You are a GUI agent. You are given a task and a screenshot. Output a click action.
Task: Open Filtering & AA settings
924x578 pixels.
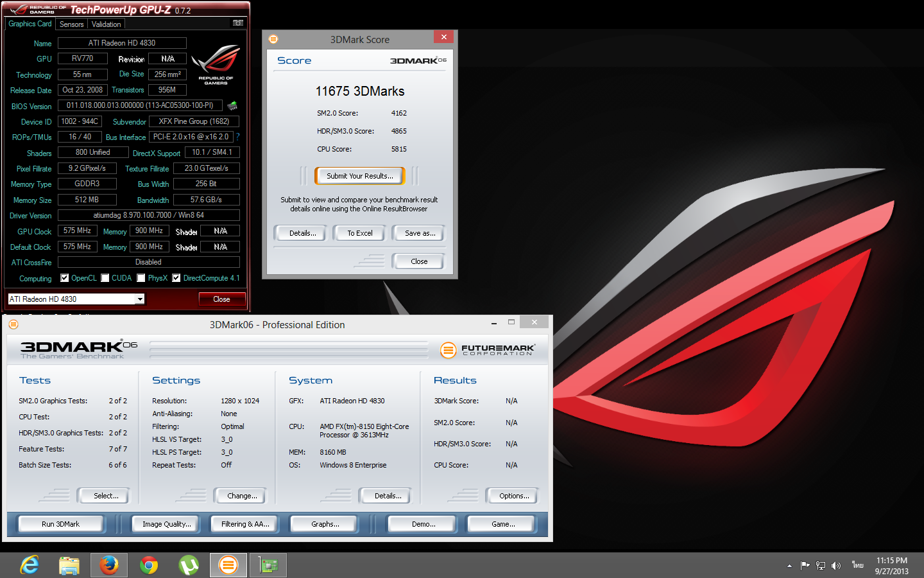pyautogui.click(x=245, y=524)
